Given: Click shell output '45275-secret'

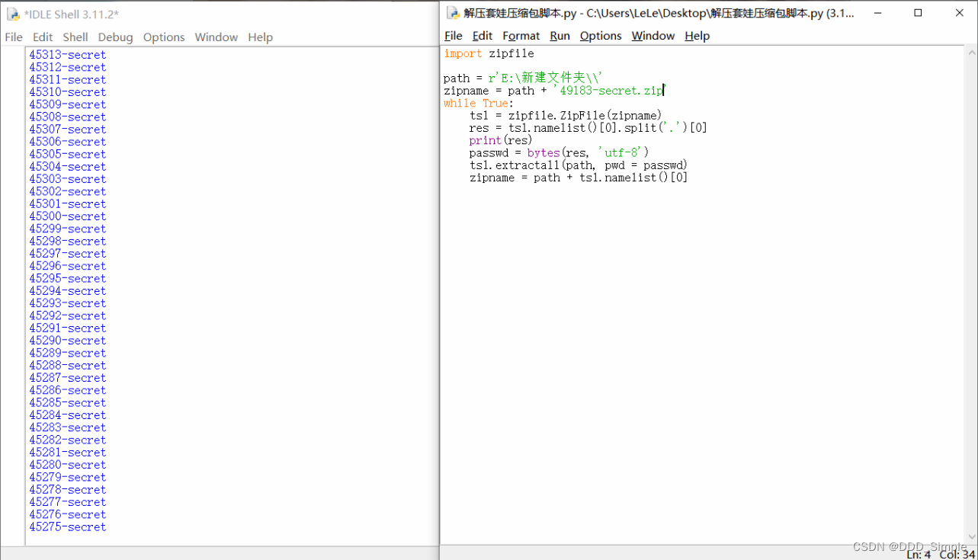Looking at the screenshot, I should click(x=68, y=526).
